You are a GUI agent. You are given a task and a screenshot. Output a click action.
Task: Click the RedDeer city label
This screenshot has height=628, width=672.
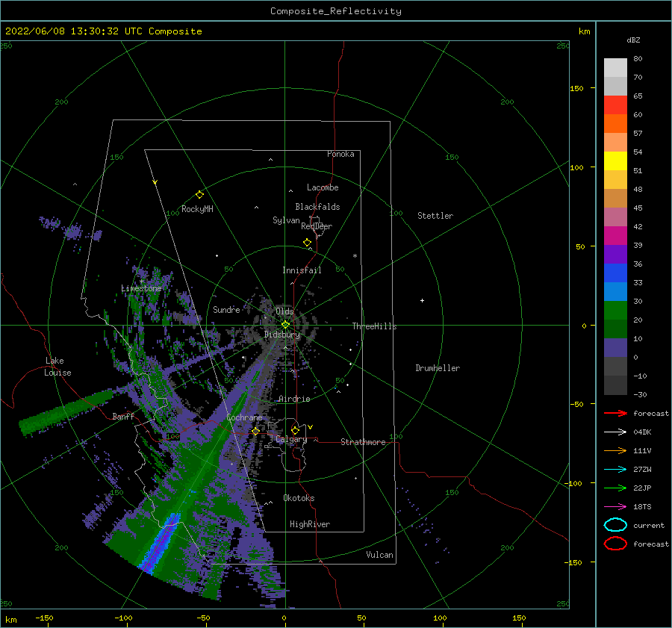point(317,226)
